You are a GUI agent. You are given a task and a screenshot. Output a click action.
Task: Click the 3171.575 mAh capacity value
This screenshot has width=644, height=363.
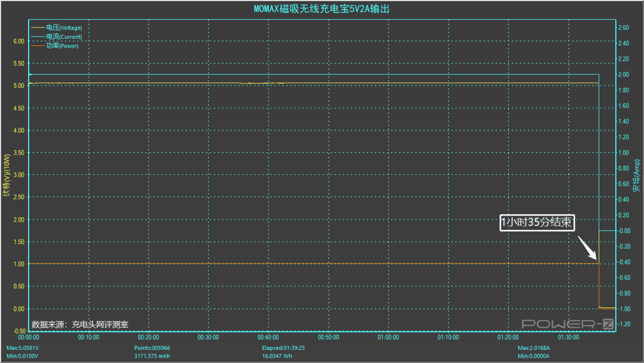click(152, 356)
